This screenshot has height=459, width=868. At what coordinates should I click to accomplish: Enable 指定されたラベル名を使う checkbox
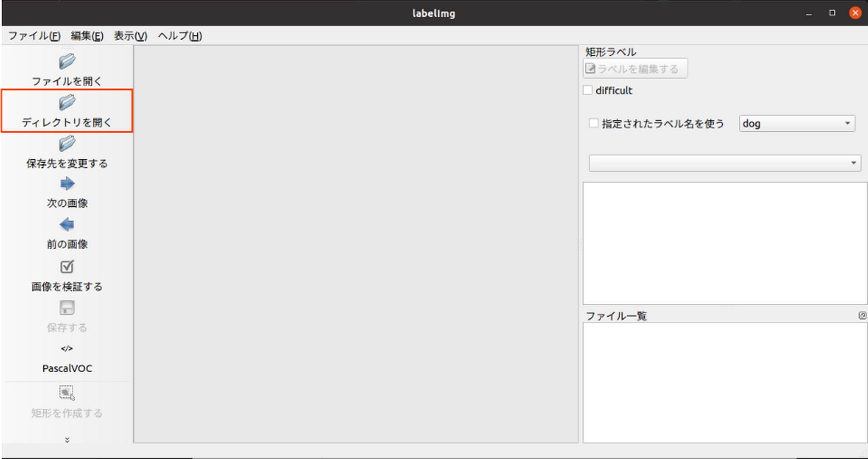(x=594, y=123)
